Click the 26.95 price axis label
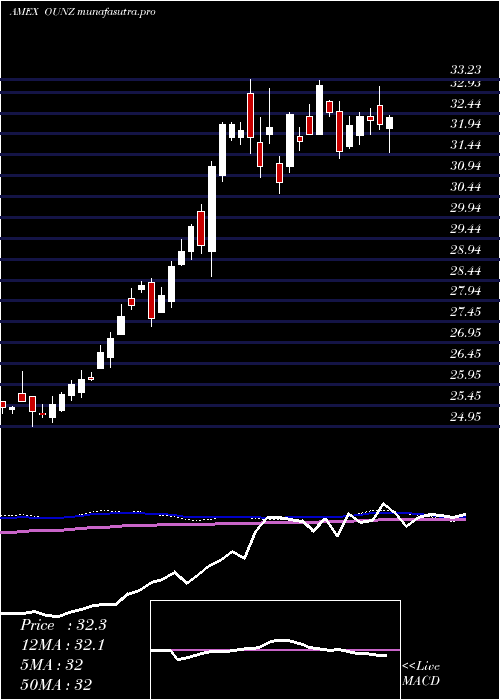Image resolution: width=500 pixels, height=700 pixels. [466, 333]
